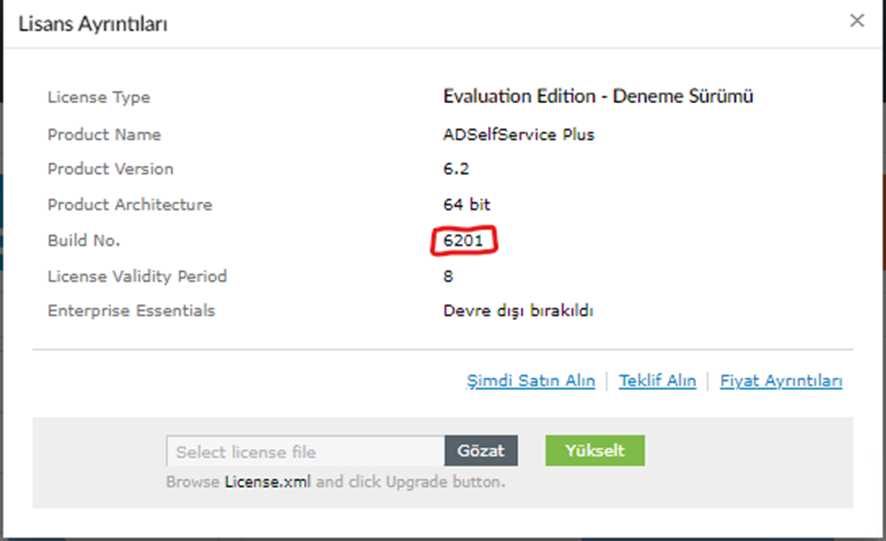Select the circled build number 6201

(463, 241)
